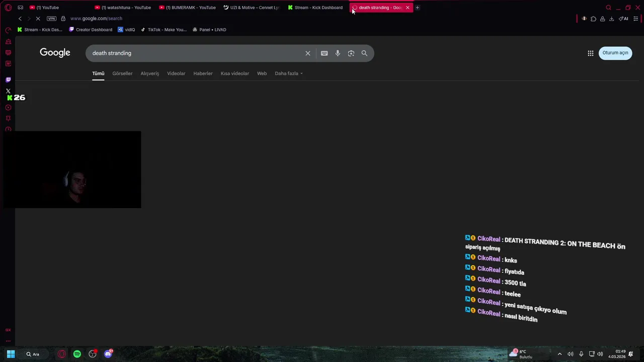This screenshot has width=644, height=362.
Task: Open the notification bell in tray
Action: click(x=631, y=354)
